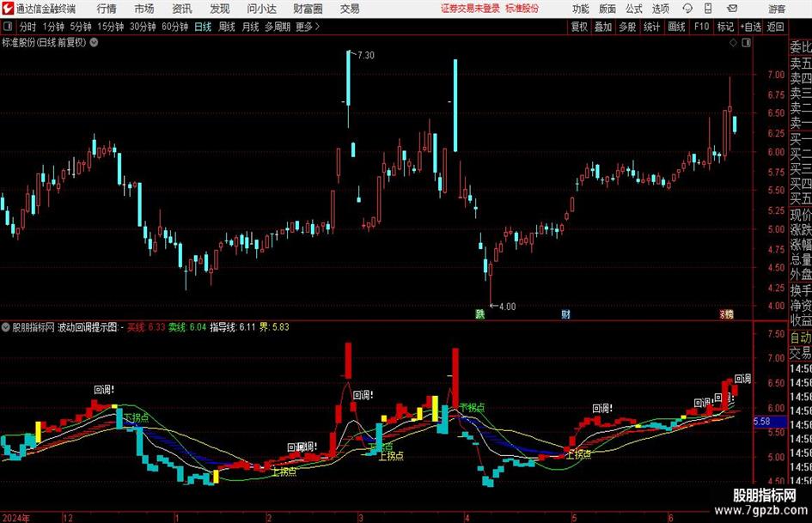Click 界 5.83 indicator value

[274, 327]
